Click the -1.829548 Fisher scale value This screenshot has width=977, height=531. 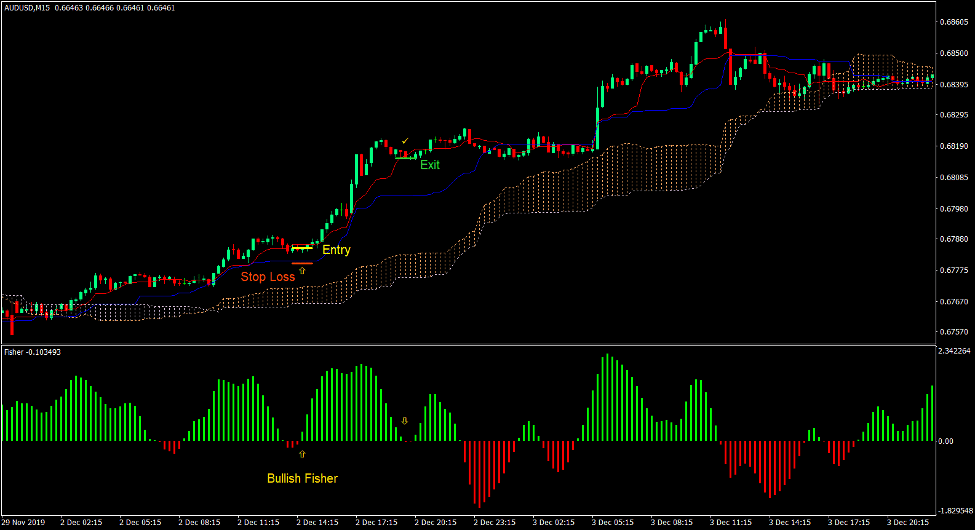955,511
